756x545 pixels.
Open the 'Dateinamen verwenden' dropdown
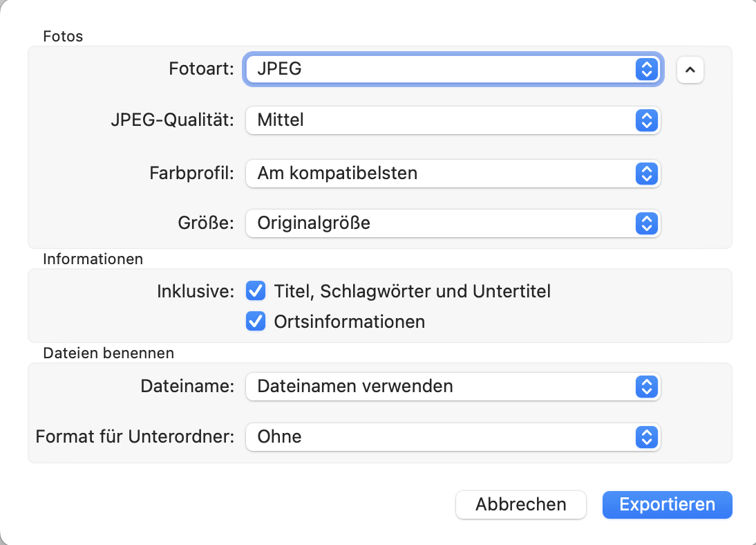[442, 386]
